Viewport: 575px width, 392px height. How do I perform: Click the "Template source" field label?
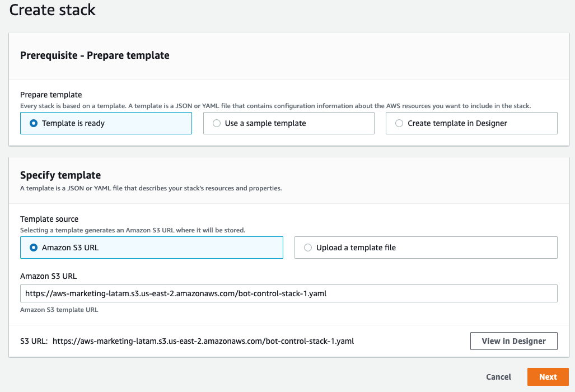pyautogui.click(x=49, y=220)
